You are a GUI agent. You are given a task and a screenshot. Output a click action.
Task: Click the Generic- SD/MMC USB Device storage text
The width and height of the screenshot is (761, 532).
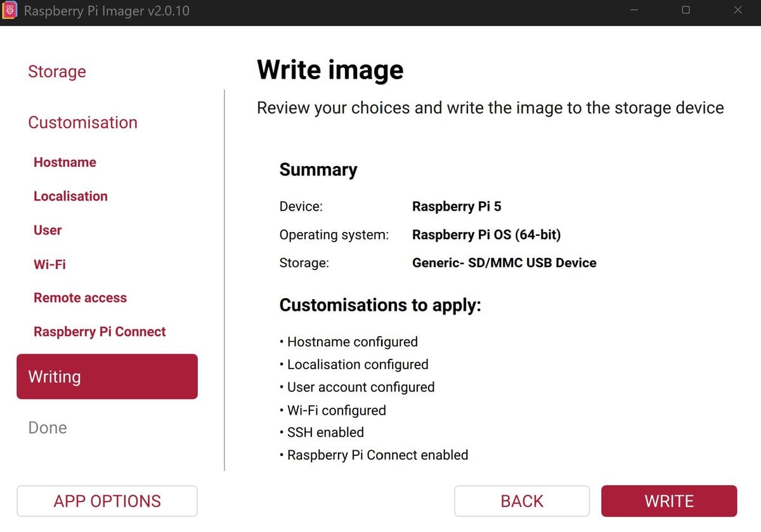(x=504, y=263)
